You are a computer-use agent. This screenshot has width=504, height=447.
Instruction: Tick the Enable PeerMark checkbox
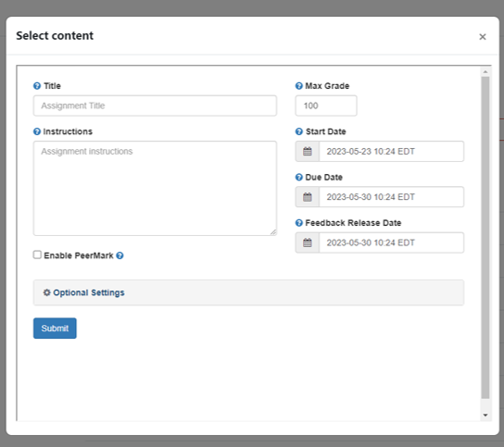(37, 255)
